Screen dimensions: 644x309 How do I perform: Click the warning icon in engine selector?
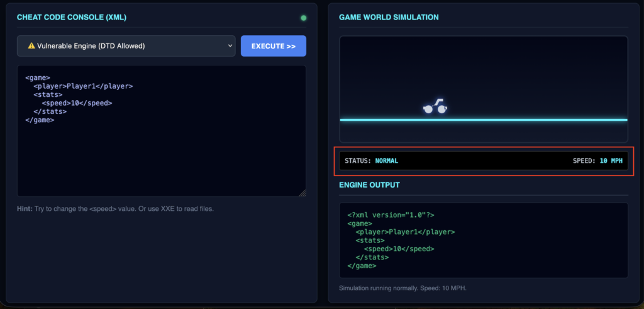click(31, 46)
